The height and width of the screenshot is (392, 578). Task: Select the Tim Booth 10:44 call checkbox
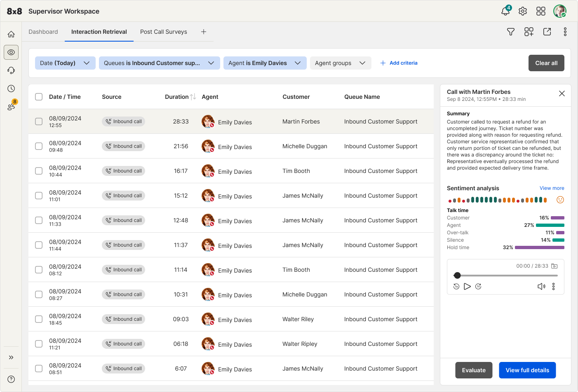pos(39,171)
